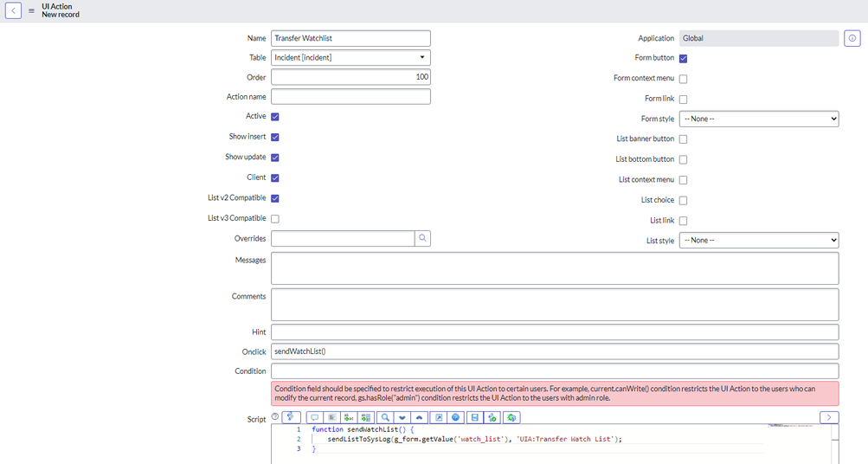Toggle the syntax editor macro button
This screenshot has height=464, width=868.
click(291, 417)
